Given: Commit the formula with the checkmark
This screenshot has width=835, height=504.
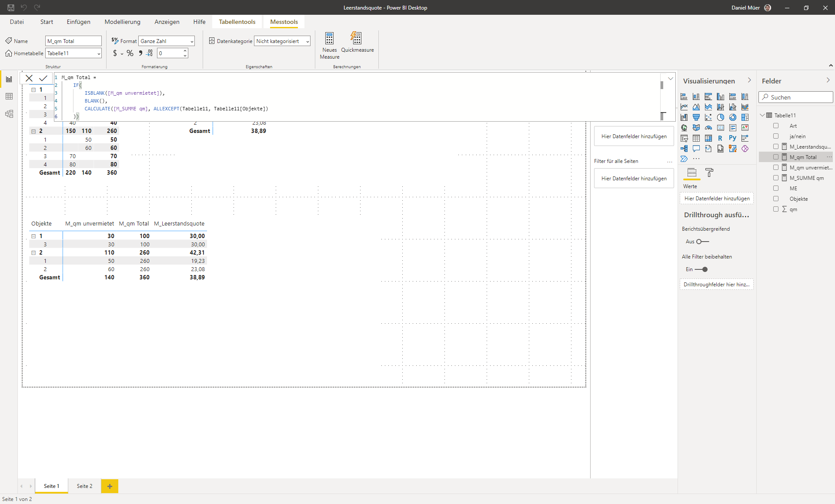Looking at the screenshot, I should (43, 78).
